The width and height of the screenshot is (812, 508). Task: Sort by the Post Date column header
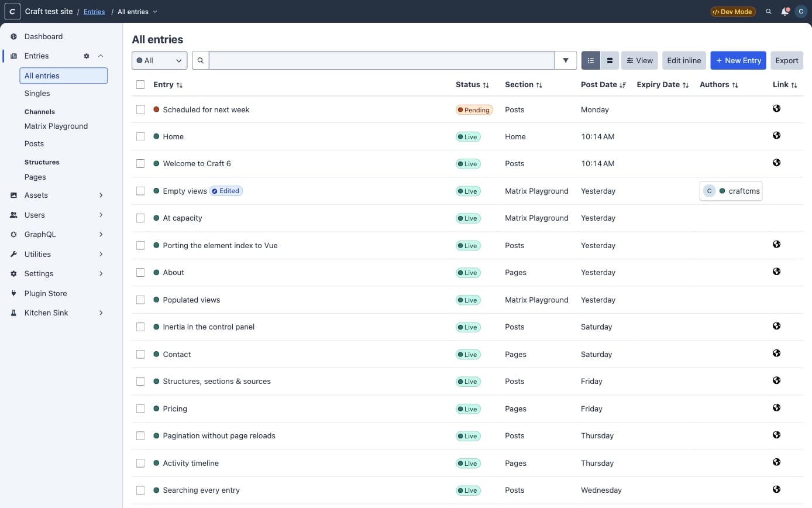[x=603, y=85]
